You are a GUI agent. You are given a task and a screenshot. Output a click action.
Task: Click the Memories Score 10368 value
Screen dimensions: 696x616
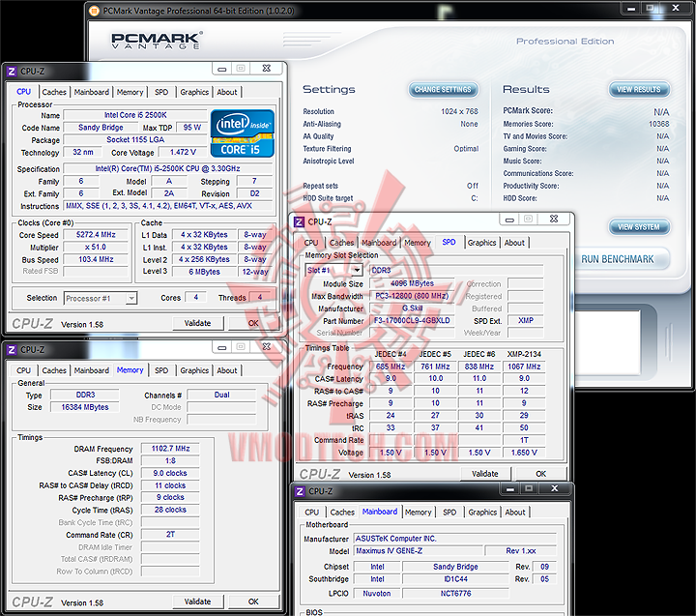[658, 124]
